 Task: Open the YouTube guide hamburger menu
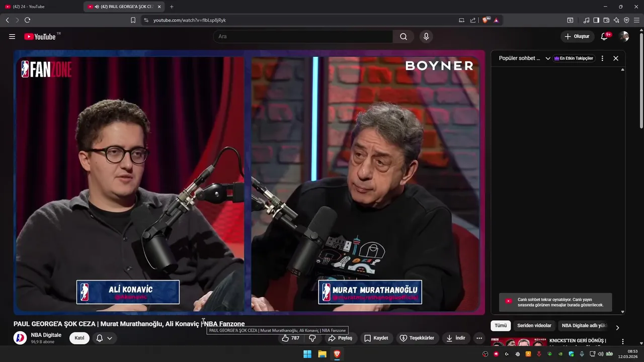click(x=12, y=36)
